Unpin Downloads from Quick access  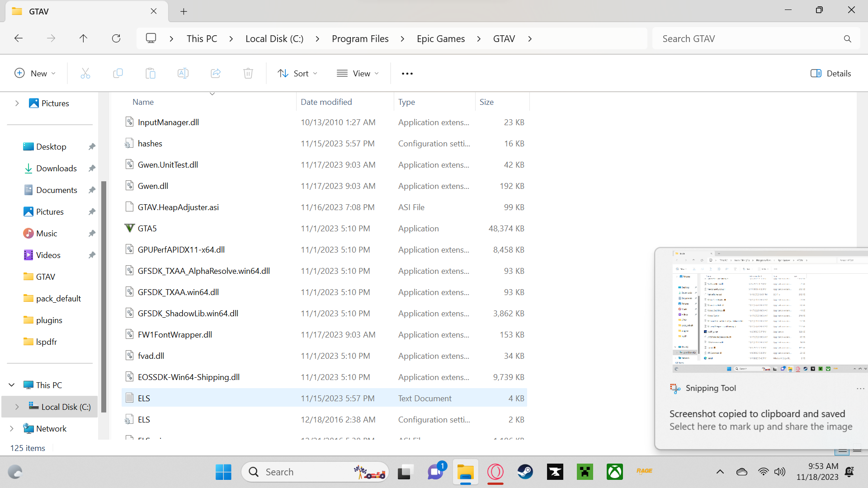coord(92,169)
